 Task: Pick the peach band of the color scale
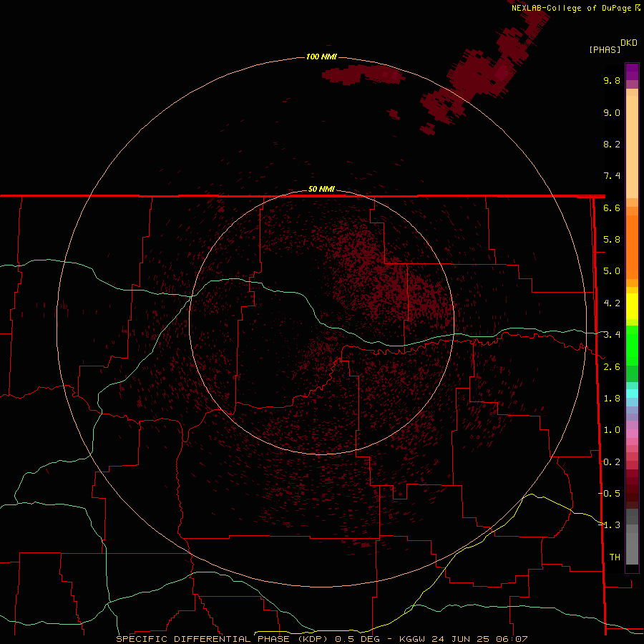632,144
